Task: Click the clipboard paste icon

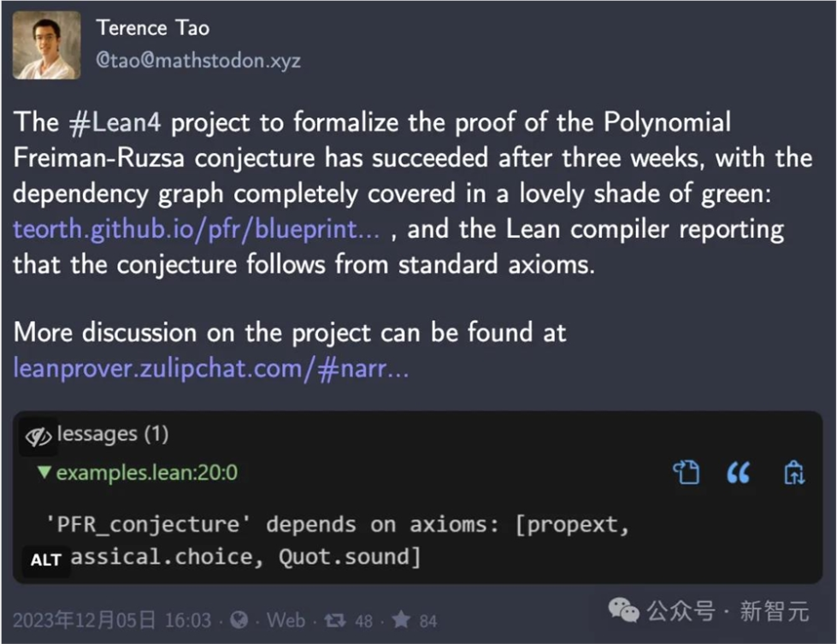Action: coord(793,472)
